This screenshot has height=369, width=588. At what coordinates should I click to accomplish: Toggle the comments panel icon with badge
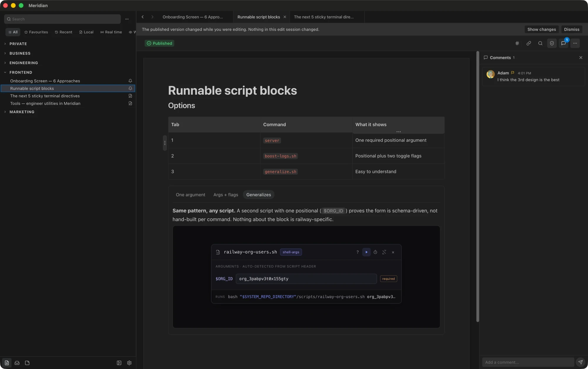[563, 43]
